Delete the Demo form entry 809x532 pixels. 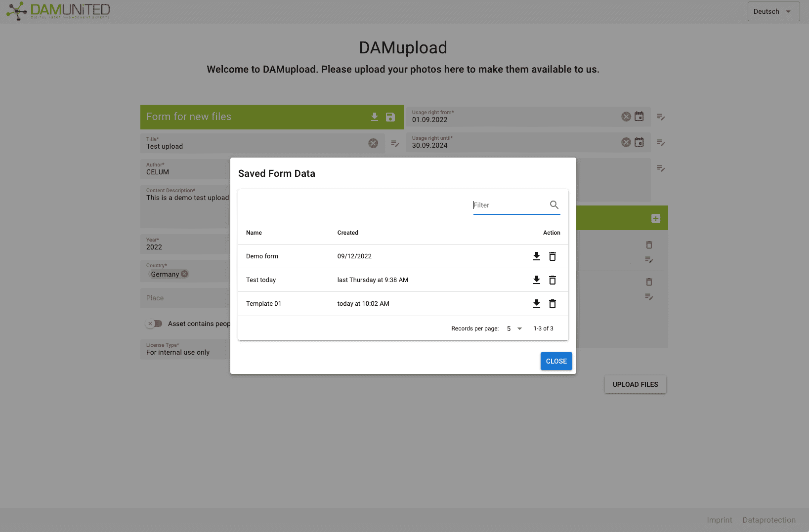pos(553,256)
